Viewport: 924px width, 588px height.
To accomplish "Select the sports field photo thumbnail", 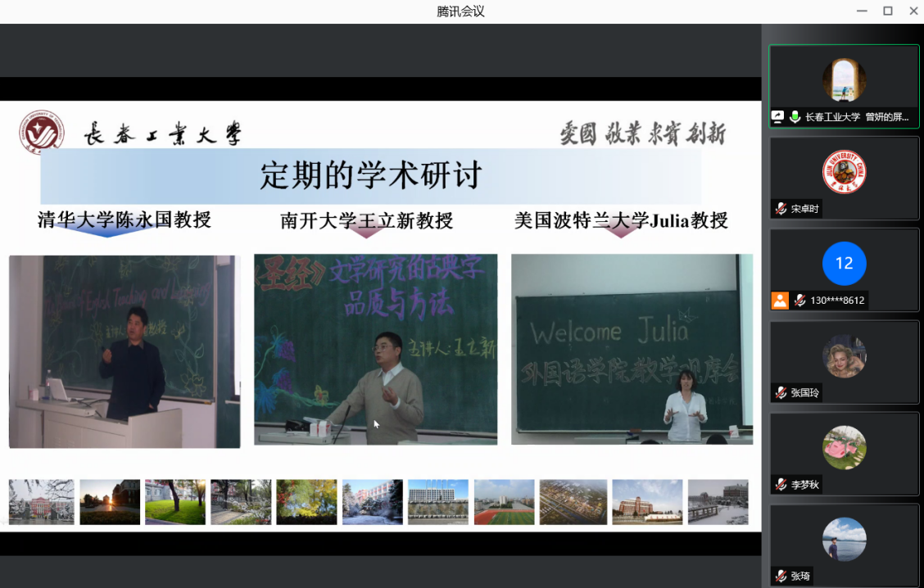I will 504,501.
